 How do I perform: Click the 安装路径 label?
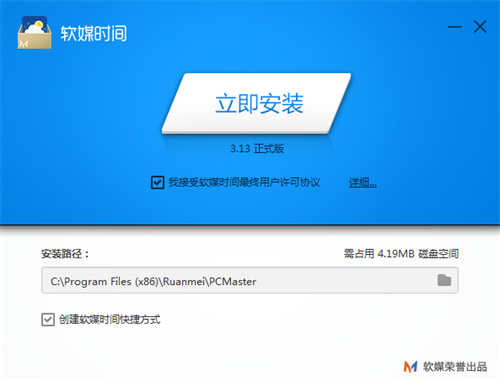(x=65, y=254)
